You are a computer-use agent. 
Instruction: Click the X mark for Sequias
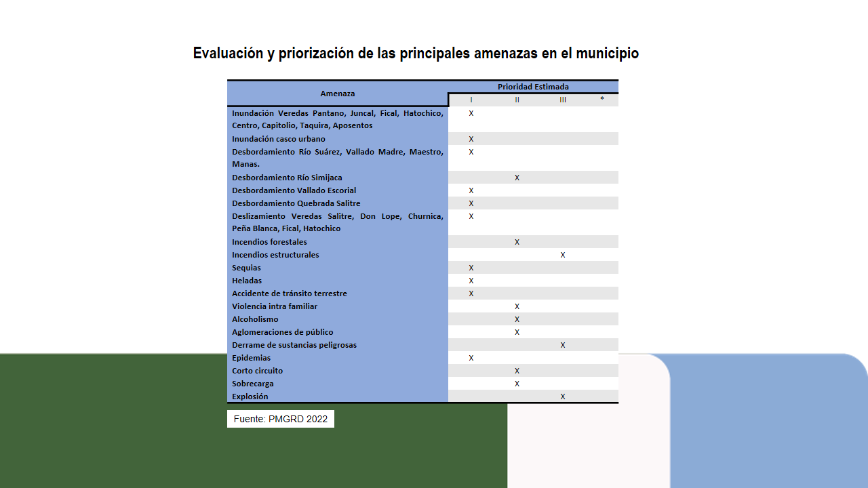pos(471,268)
